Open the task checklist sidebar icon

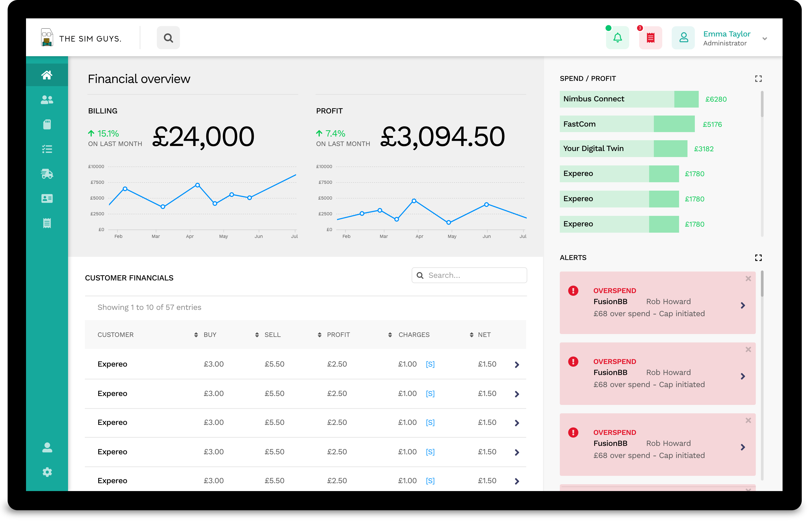(47, 149)
